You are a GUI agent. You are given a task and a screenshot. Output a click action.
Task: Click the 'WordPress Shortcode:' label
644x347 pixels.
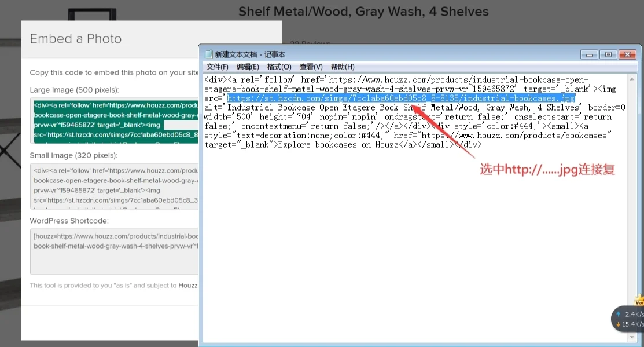coord(69,221)
